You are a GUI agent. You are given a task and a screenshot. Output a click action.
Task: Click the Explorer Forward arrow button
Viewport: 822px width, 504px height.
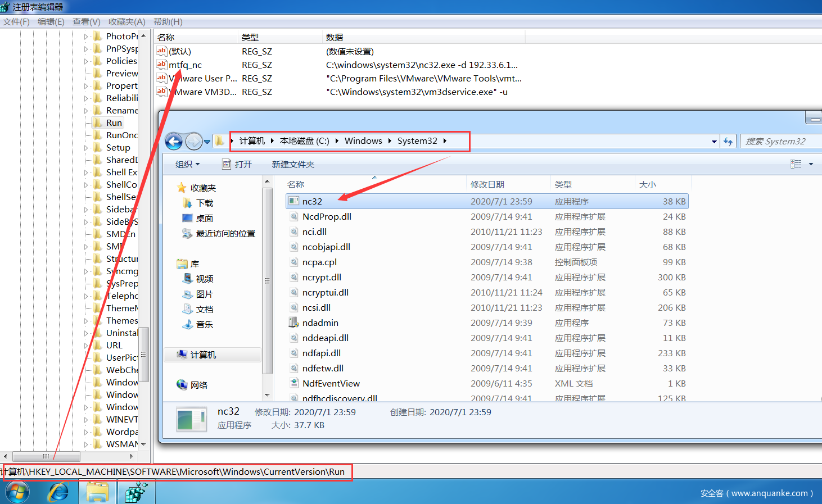click(x=193, y=141)
